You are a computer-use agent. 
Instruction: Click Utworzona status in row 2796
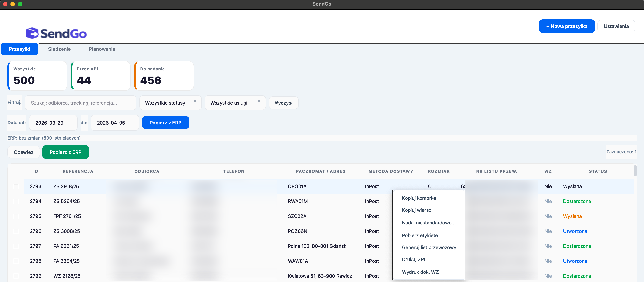575,231
